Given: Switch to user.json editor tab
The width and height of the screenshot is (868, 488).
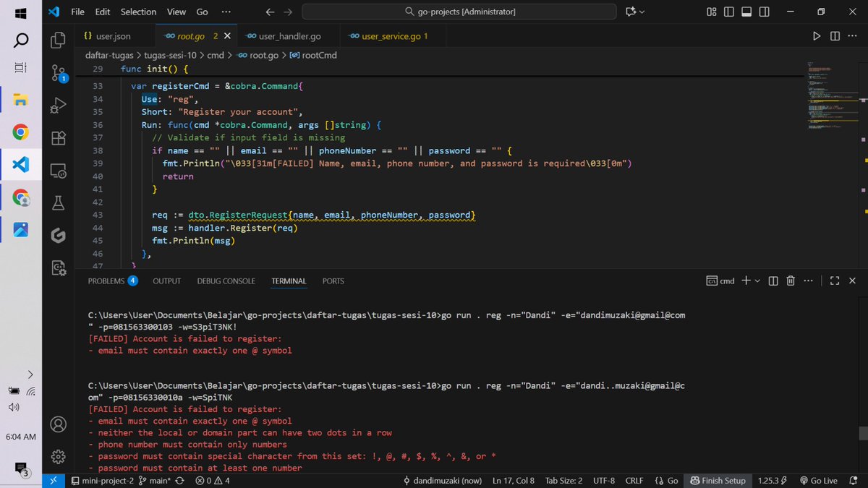Looking at the screenshot, I should pyautogui.click(x=114, y=36).
